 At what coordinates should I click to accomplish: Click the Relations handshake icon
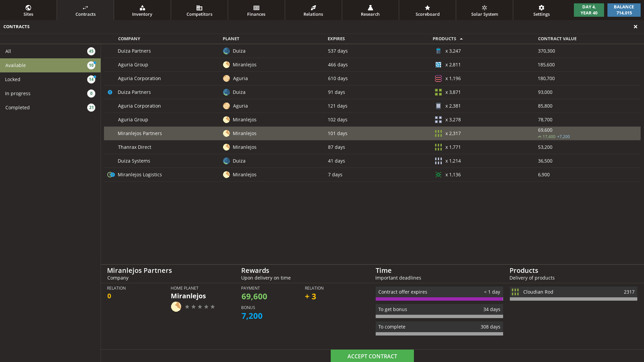tap(313, 7)
